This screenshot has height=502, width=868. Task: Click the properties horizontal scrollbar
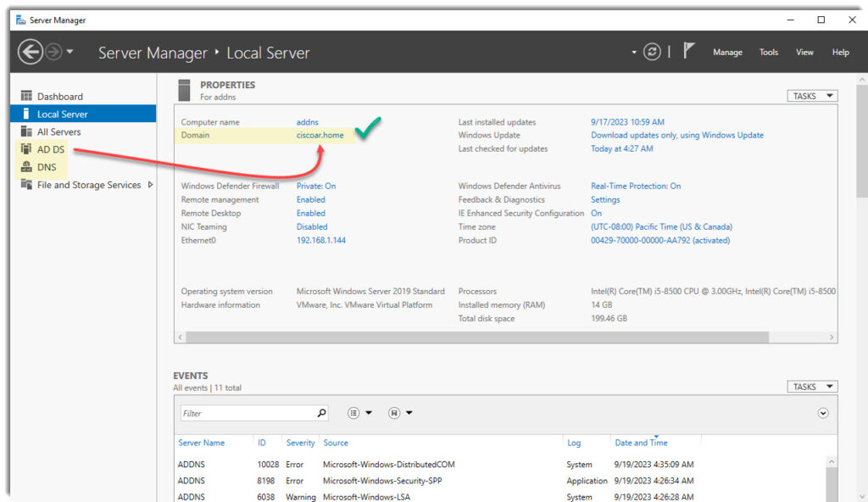[x=477, y=337]
